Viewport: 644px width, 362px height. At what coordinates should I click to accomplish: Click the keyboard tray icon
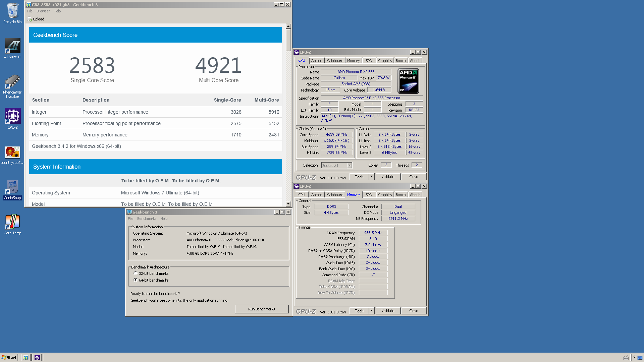coord(626,358)
